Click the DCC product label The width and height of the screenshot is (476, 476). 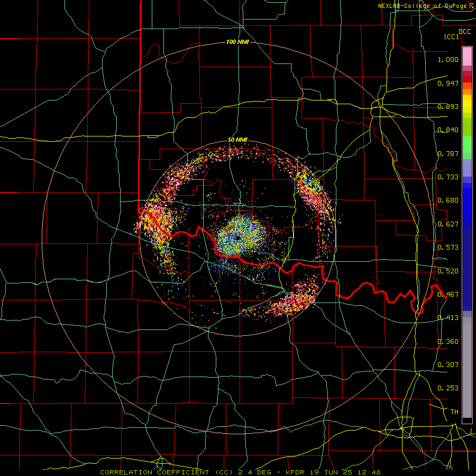(x=464, y=32)
